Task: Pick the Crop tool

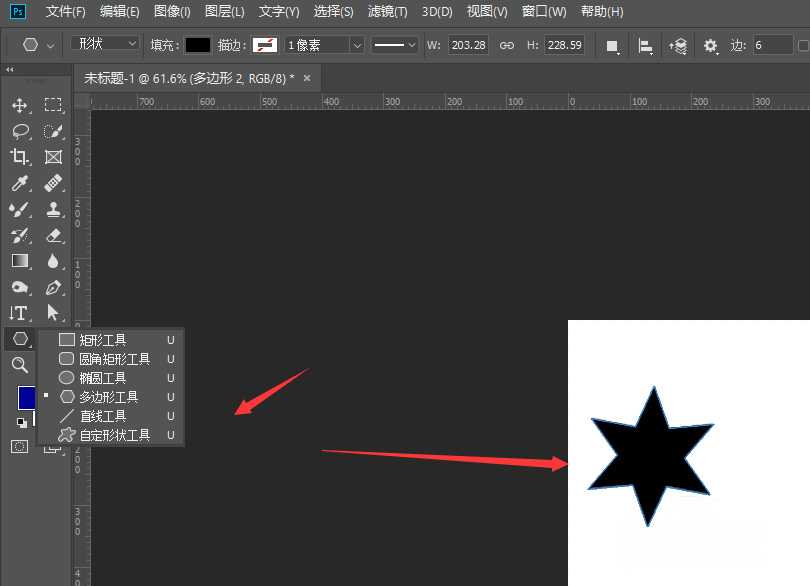Action: pos(19,157)
